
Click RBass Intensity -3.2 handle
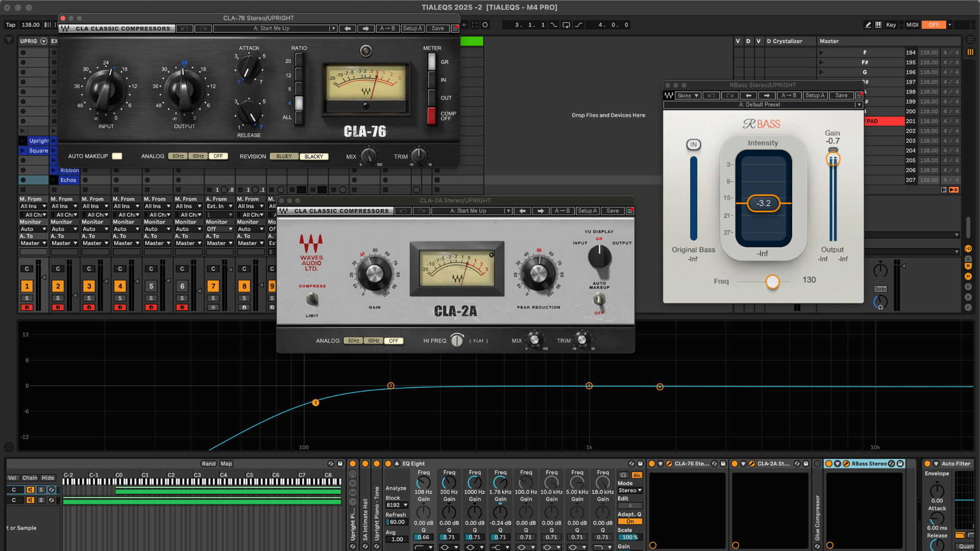(764, 203)
